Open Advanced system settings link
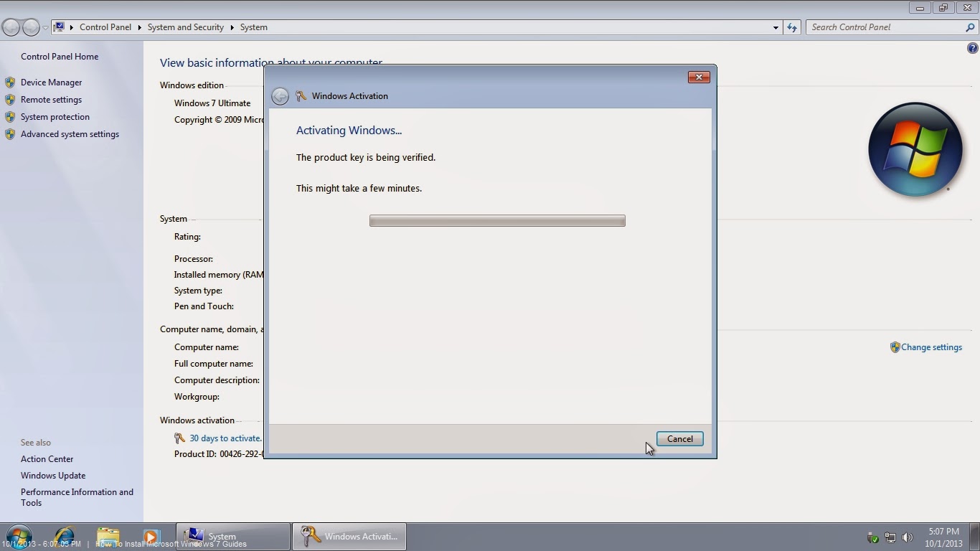Viewport: 980px width, 551px height. (70, 134)
